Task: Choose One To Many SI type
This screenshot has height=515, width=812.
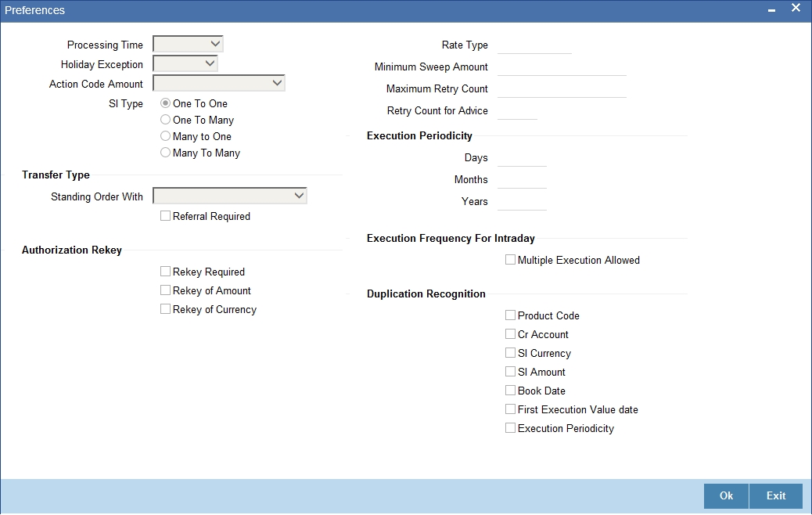Action: 165,120
